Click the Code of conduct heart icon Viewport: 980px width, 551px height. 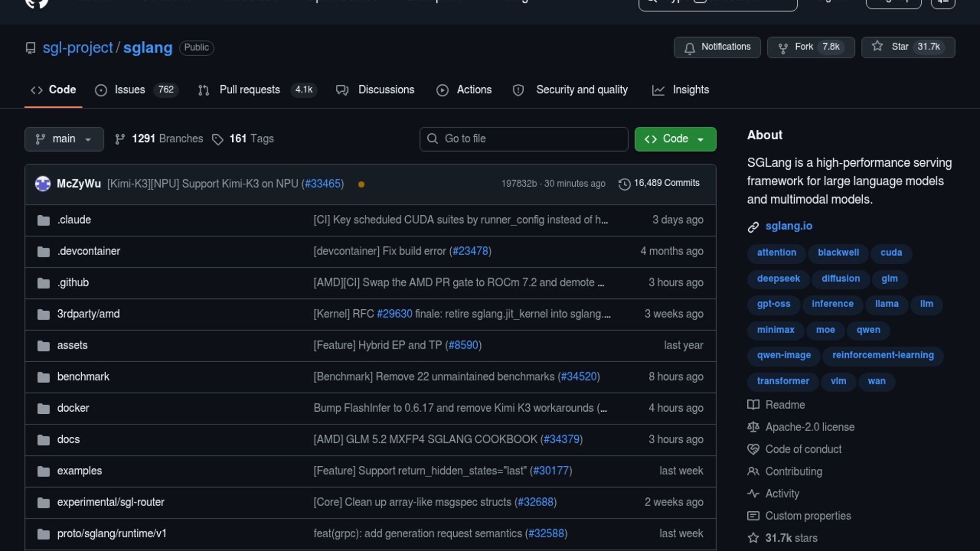coord(753,449)
